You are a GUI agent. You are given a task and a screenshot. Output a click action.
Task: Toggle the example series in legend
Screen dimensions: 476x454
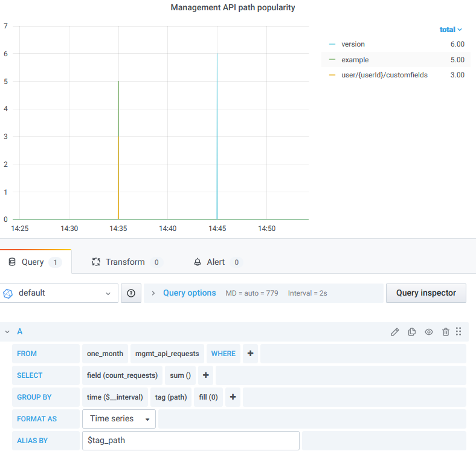click(x=355, y=60)
